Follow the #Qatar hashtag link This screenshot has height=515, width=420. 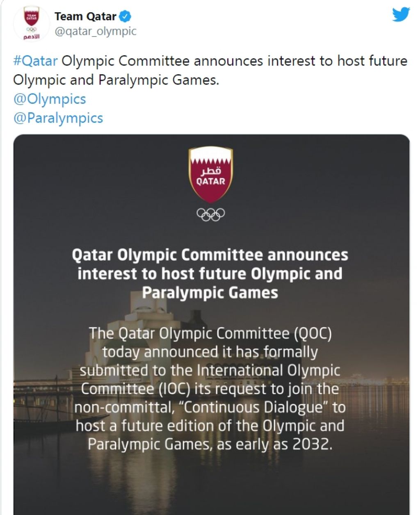click(x=35, y=61)
